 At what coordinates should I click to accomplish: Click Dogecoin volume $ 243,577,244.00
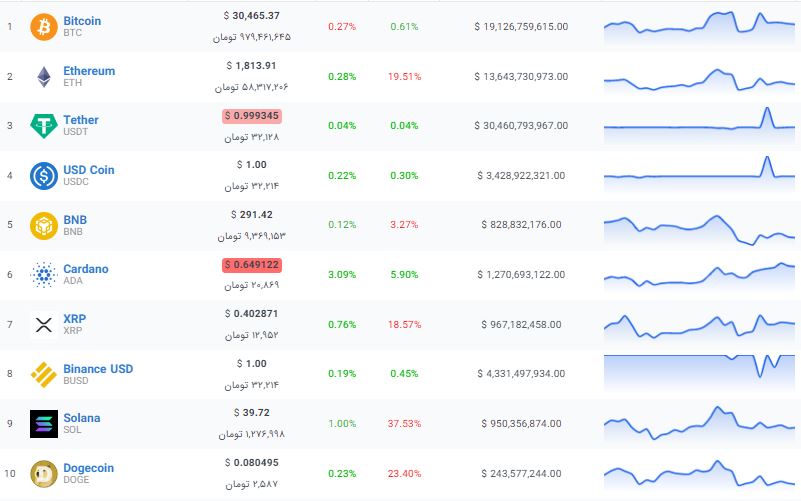click(521, 474)
